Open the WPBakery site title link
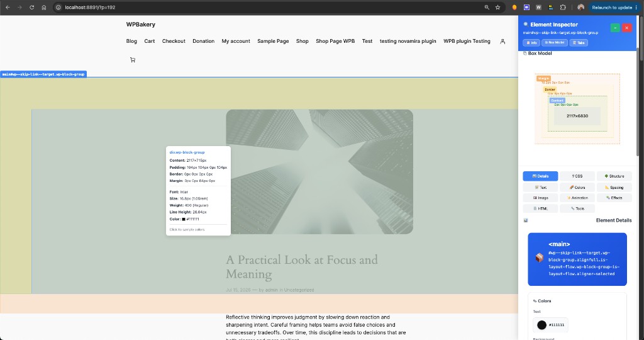644x340 pixels. (x=140, y=25)
